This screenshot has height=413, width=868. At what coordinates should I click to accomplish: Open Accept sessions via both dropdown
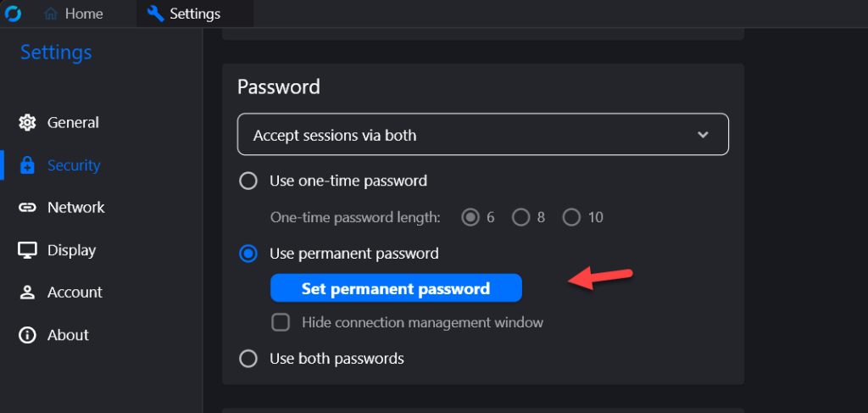pyautogui.click(x=482, y=135)
